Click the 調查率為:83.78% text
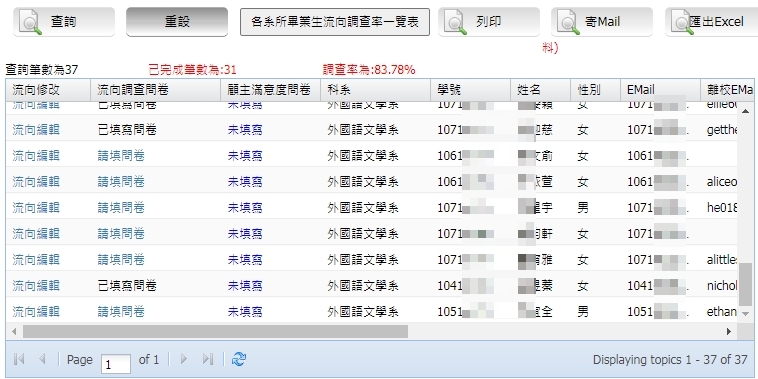The height and width of the screenshot is (379, 758). point(369,70)
